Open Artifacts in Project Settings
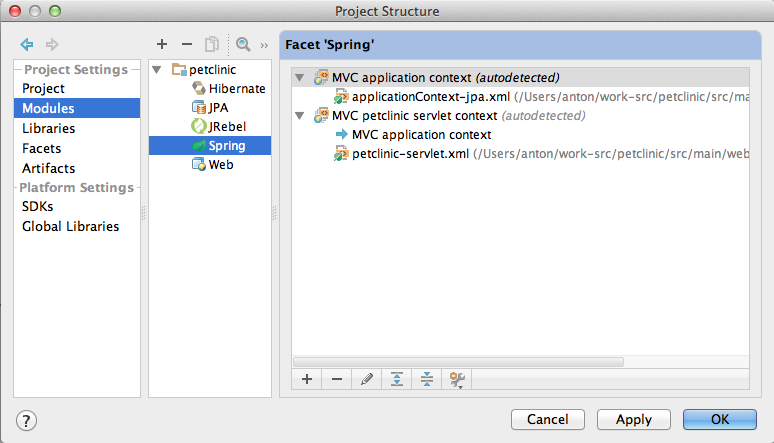774x443 pixels. click(x=77, y=168)
